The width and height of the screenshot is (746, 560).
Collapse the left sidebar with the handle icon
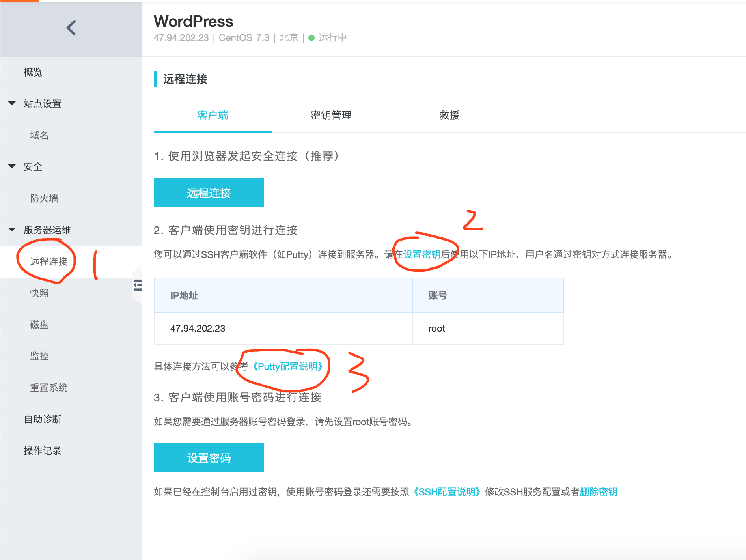pyautogui.click(x=137, y=285)
